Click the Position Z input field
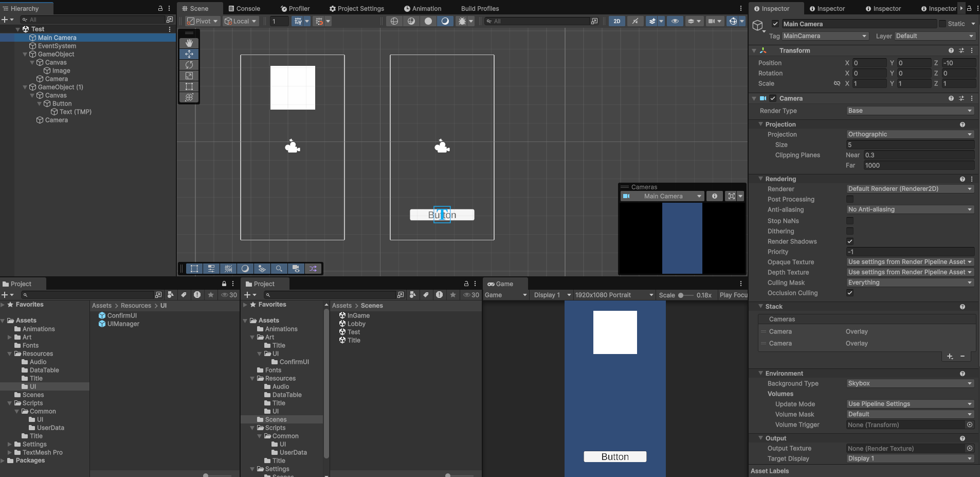980x477 pixels. 958,63
